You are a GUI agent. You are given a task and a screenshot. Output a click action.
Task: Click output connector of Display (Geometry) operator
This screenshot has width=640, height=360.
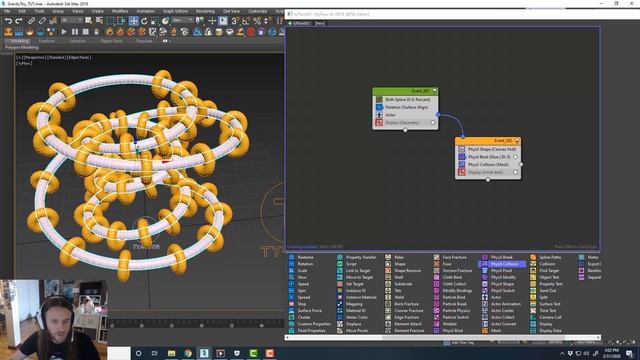pyautogui.click(x=433, y=122)
